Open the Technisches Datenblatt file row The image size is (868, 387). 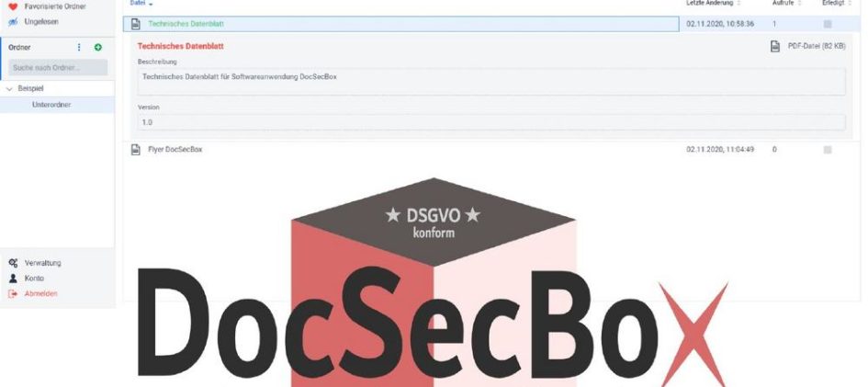[400, 24]
